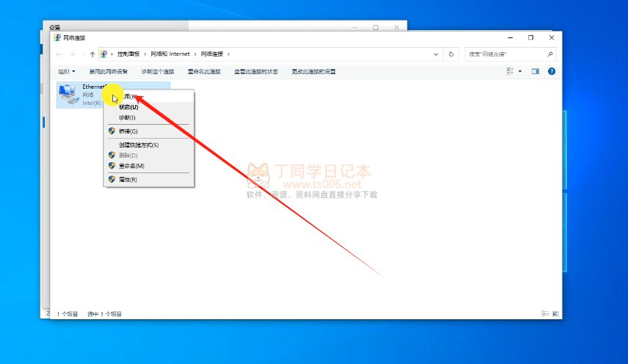This screenshot has width=628, height=364.
Task: Click 诊断这个连接 toolbar command
Action: (158, 72)
